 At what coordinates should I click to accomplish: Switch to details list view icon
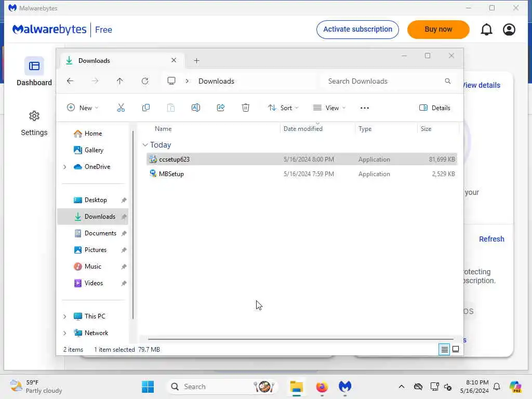click(x=444, y=349)
